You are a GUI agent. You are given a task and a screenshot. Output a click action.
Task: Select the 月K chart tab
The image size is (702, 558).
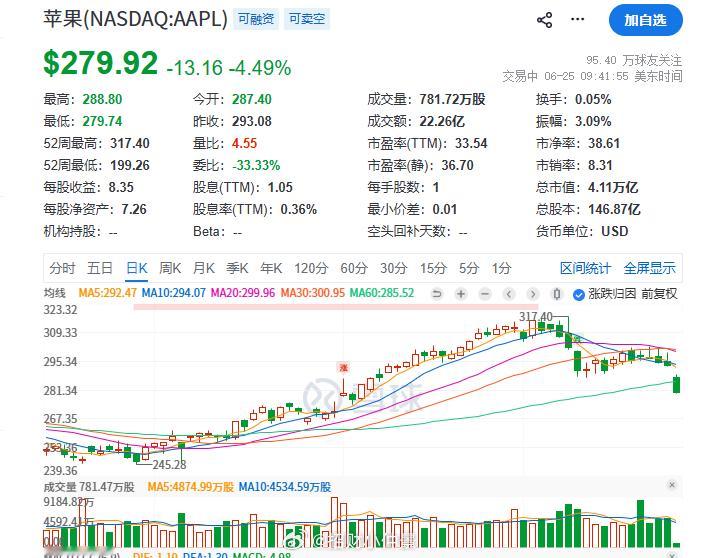pyautogui.click(x=204, y=268)
